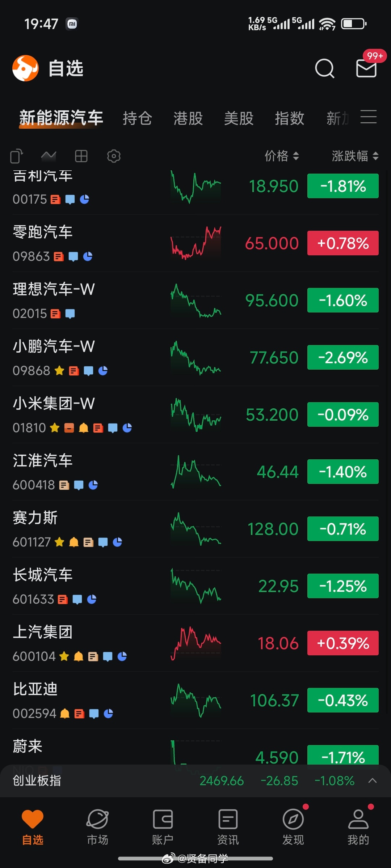Open the watchlist groups hamburger menu
The height and width of the screenshot is (868, 391).
click(x=369, y=117)
